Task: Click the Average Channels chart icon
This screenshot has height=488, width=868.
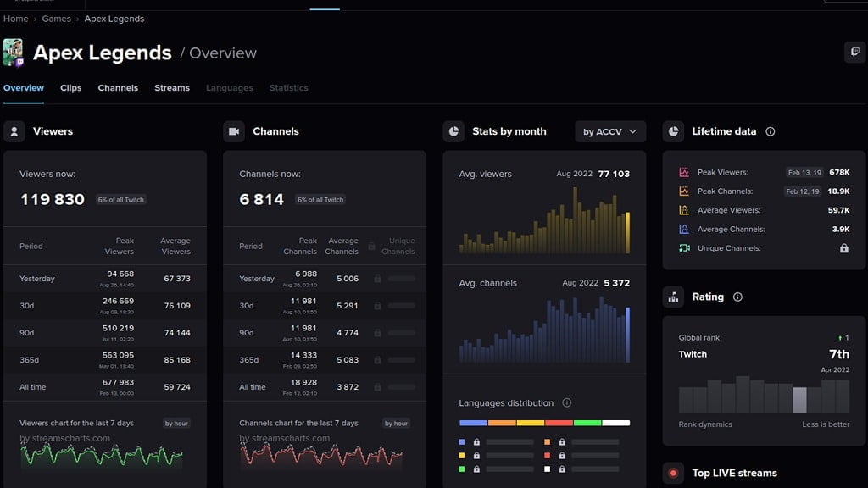Action: [x=684, y=229]
